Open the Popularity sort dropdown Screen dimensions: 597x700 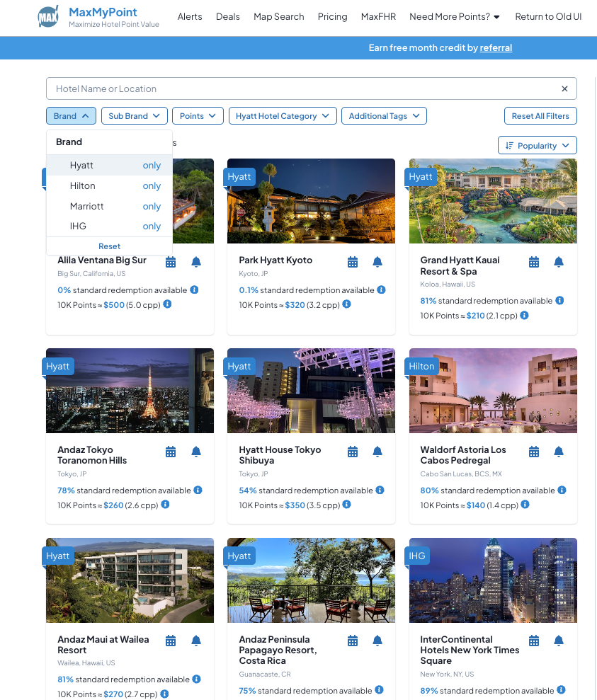(537, 146)
